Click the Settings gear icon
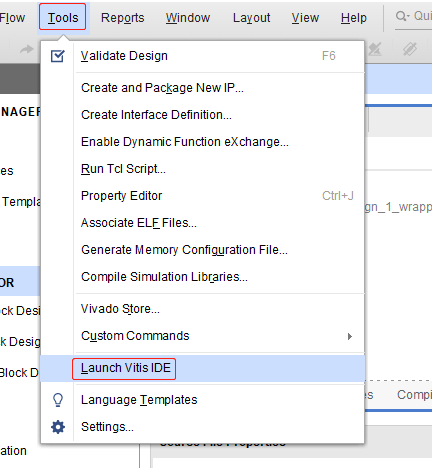 pyautogui.click(x=58, y=427)
